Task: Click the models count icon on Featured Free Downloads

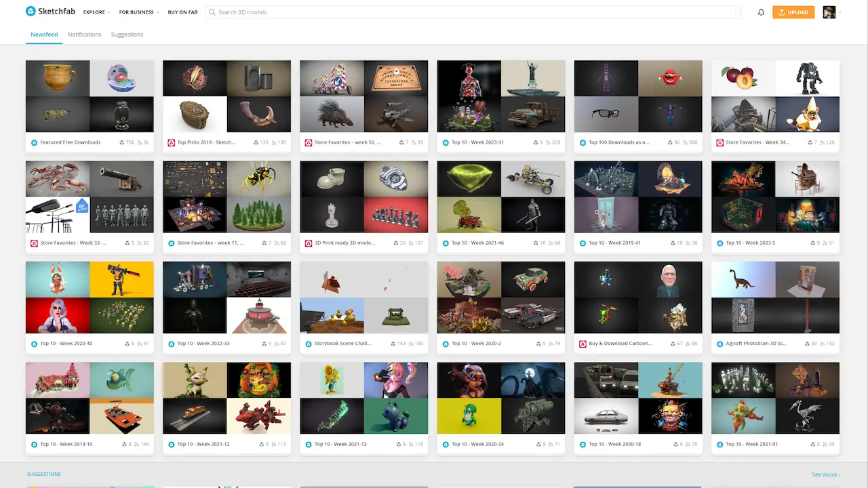Action: click(122, 142)
